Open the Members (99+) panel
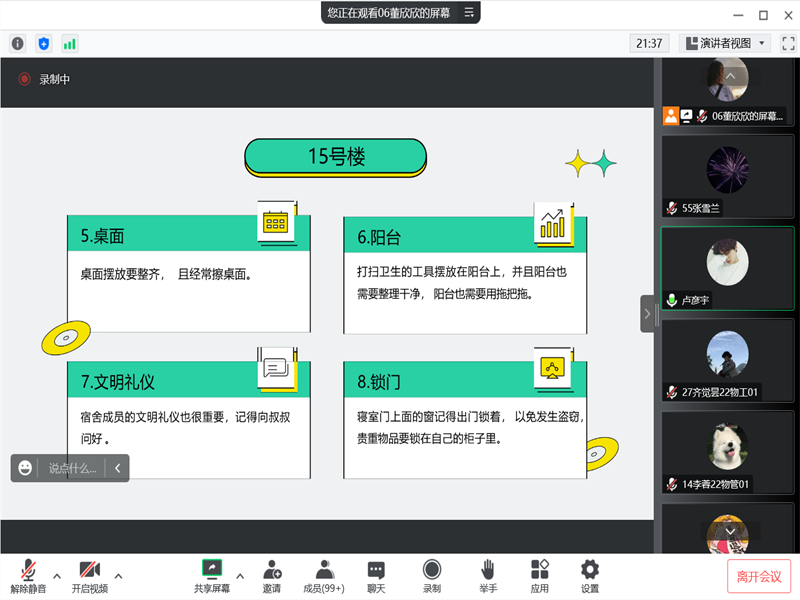The width and height of the screenshot is (800, 600). 324,576
